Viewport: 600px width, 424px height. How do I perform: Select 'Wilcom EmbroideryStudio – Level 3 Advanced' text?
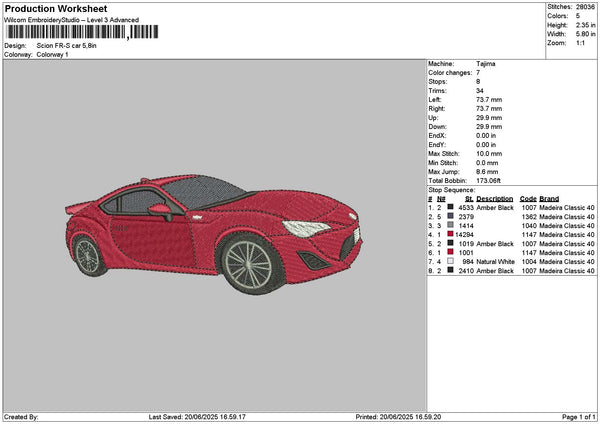point(72,20)
